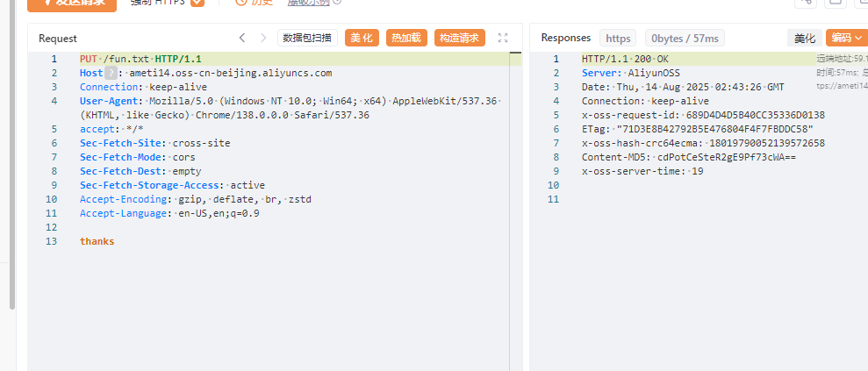Click the x-oss-server-time: 19 line
The image size is (868, 371).
pyautogui.click(x=642, y=171)
